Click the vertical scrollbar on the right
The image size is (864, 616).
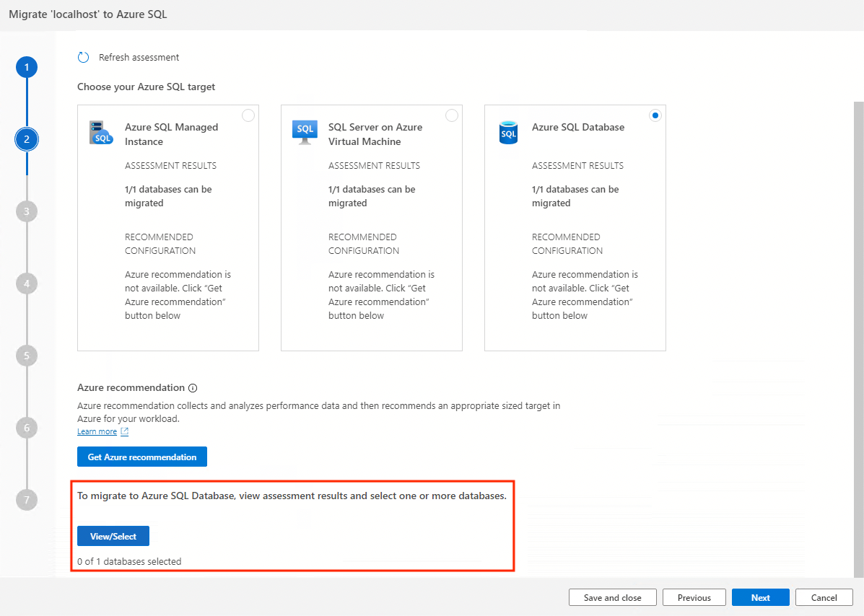point(858,339)
